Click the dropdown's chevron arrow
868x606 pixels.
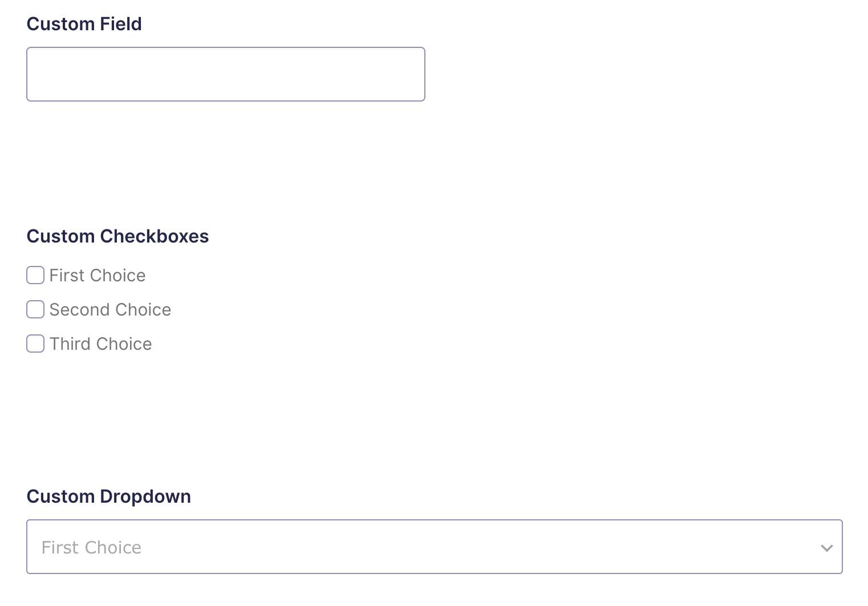(x=826, y=548)
